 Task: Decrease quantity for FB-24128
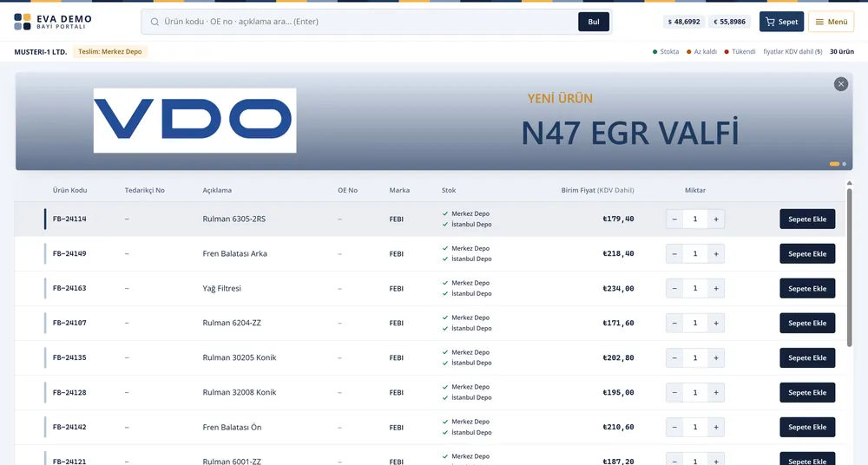tap(674, 392)
